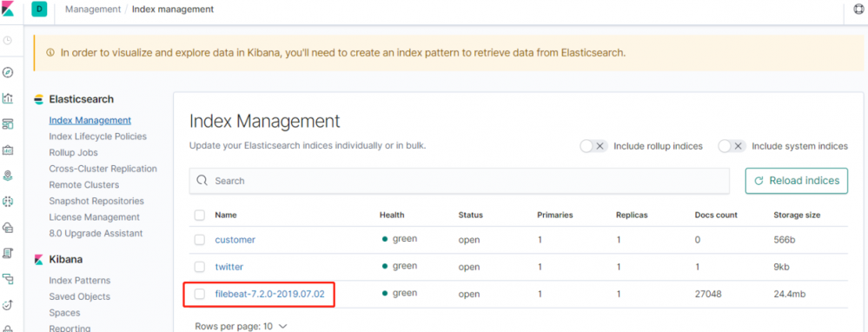
Task: Toggle Include system indices switch
Action: pos(732,146)
